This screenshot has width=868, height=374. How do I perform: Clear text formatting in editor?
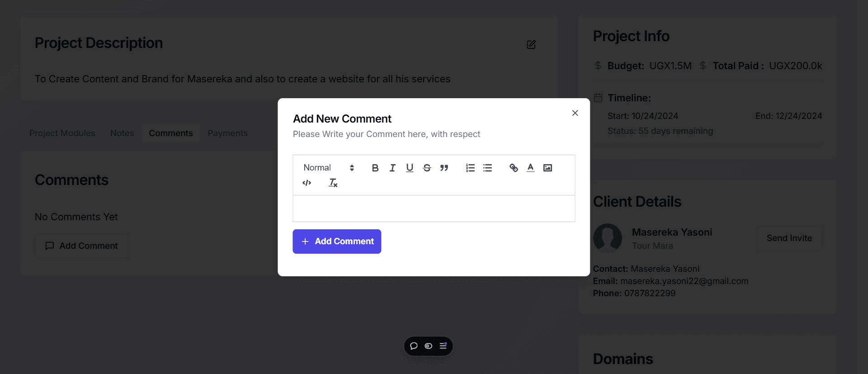pyautogui.click(x=333, y=183)
